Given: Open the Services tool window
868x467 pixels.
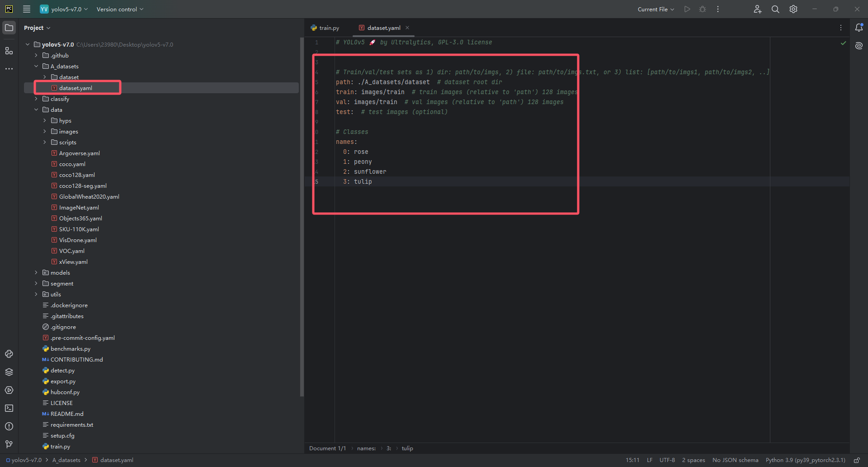Looking at the screenshot, I should click(9, 390).
